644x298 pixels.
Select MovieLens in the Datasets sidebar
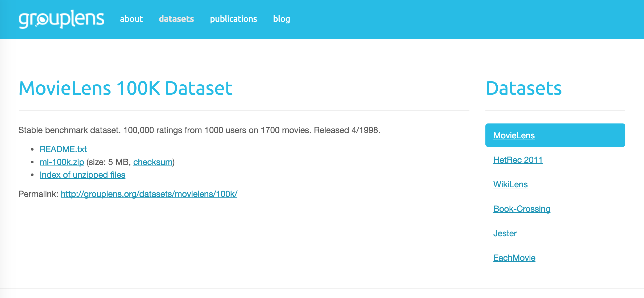click(514, 135)
